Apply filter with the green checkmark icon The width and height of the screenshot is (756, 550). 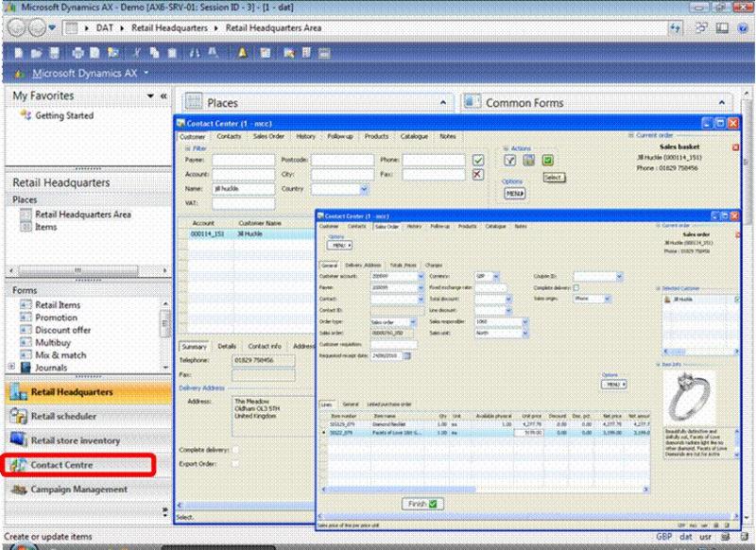[x=478, y=160]
